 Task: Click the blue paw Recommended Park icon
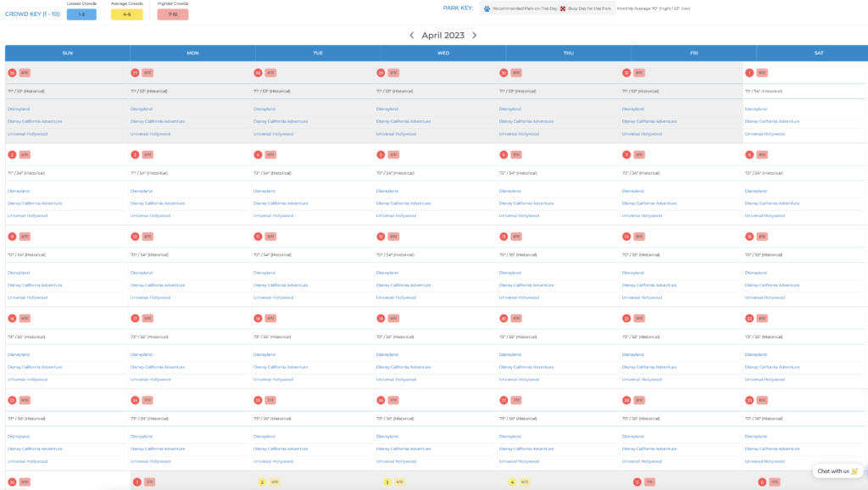click(x=487, y=8)
